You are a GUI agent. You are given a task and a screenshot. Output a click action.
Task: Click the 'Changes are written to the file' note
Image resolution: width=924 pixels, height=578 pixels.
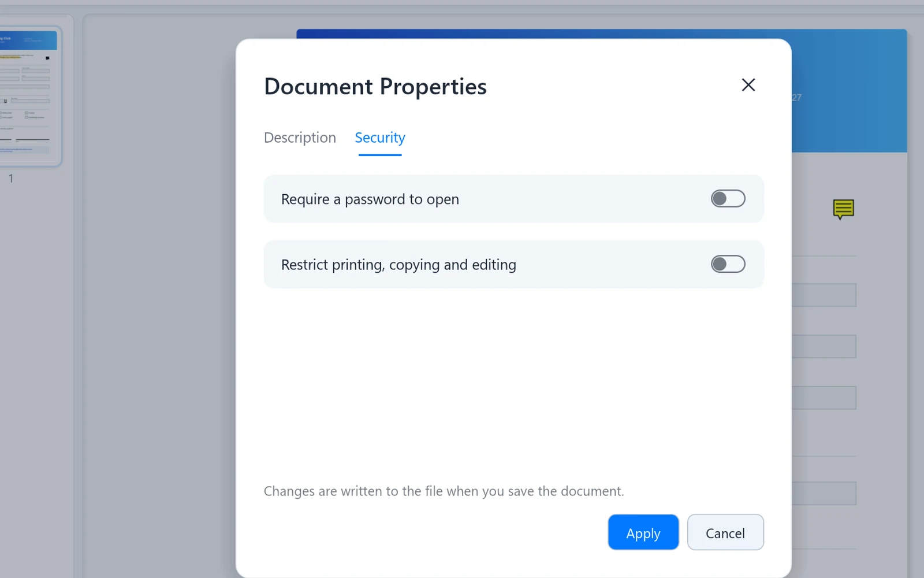pyautogui.click(x=444, y=491)
